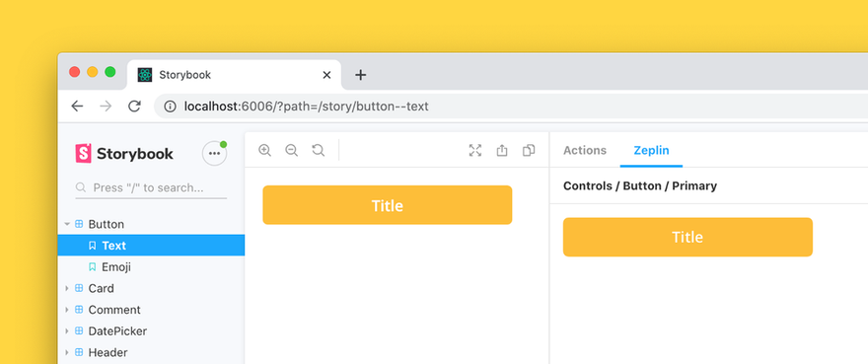Collapse the Button tree group
Screen dimensions: 868x364
click(67, 224)
